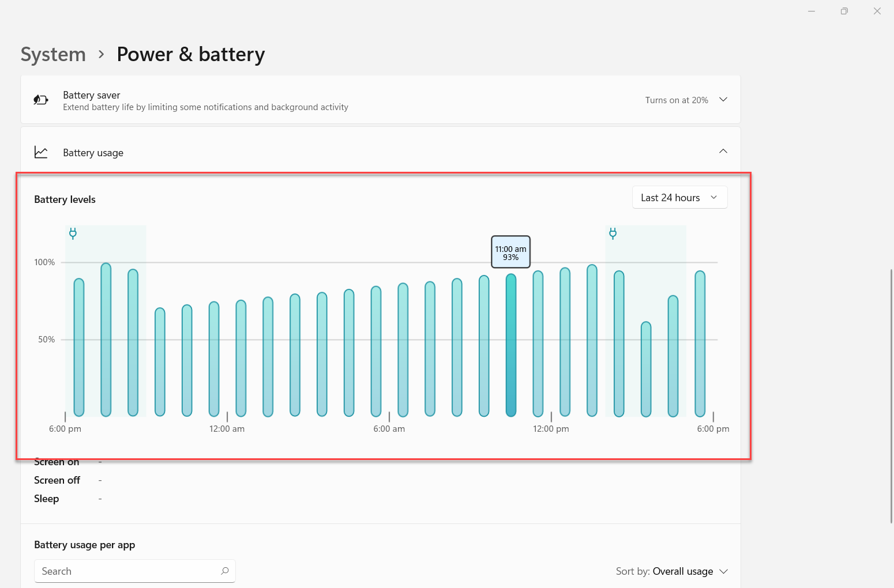Select the highlighted 11:00 am battery bar

[510, 346]
